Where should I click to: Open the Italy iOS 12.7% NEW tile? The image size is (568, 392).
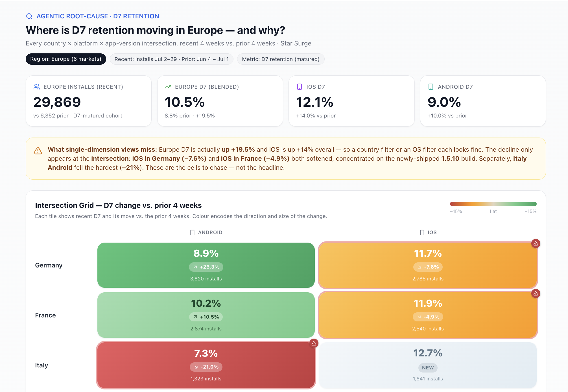pyautogui.click(x=428, y=365)
